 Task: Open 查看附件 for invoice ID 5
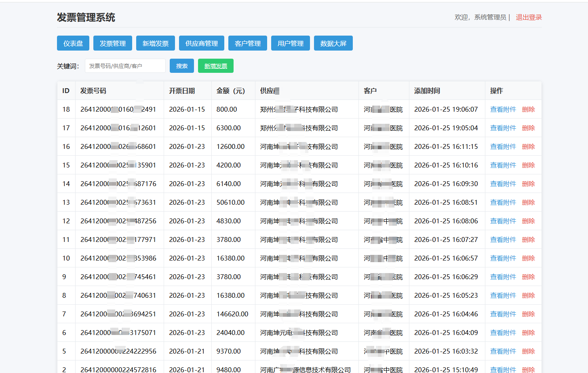pyautogui.click(x=503, y=352)
